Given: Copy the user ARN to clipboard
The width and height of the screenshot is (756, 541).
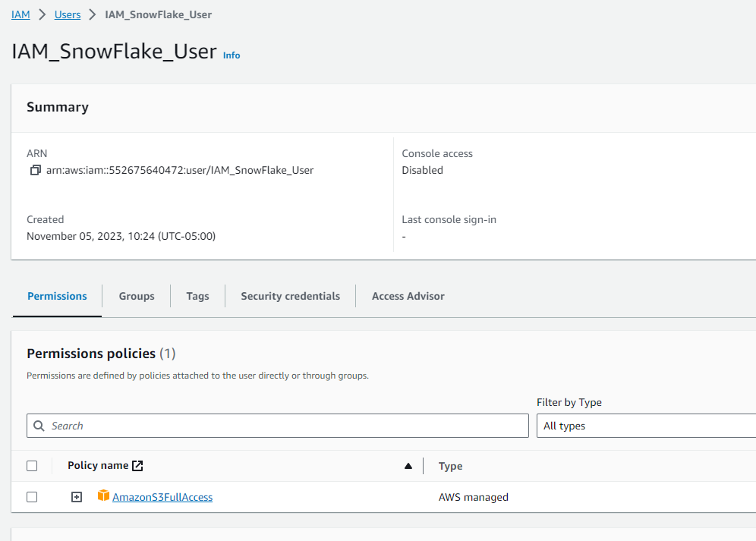Looking at the screenshot, I should tap(35, 170).
